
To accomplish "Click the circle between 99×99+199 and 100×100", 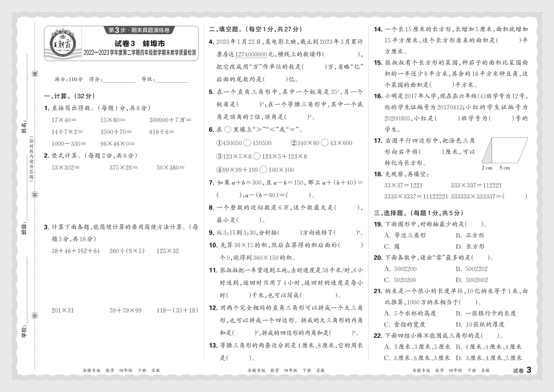I will click(263, 170).
